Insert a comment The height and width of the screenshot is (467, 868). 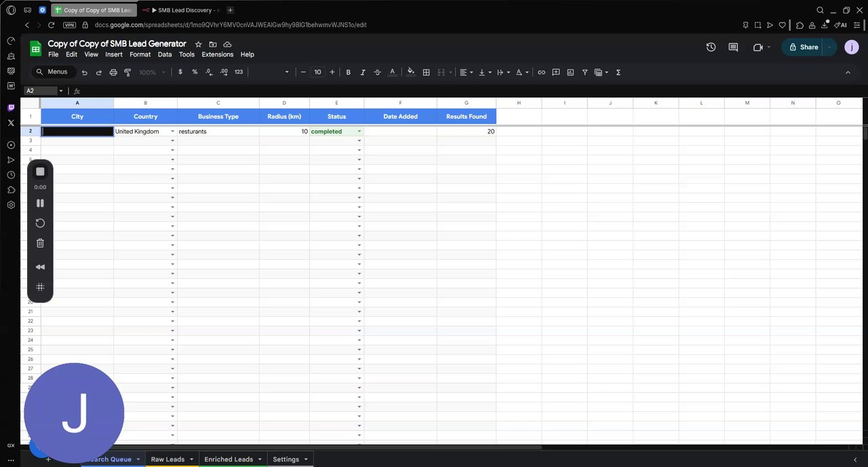[556, 72]
